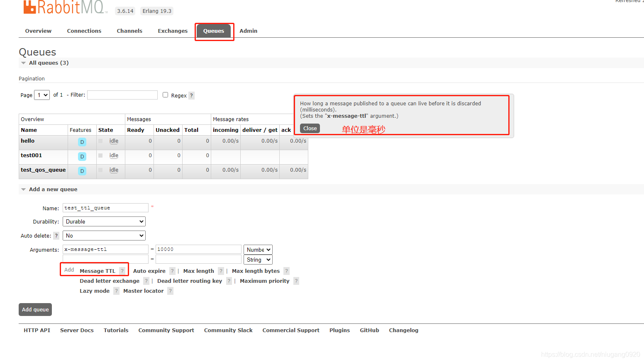The width and height of the screenshot is (644, 362).
Task: Add the Auto expire argument
Action: click(x=149, y=271)
